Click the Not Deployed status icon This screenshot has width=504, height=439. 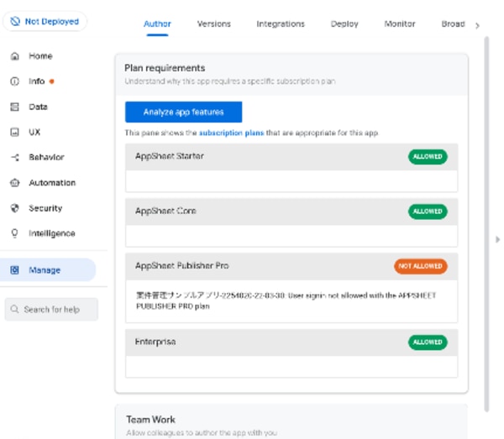click(15, 22)
